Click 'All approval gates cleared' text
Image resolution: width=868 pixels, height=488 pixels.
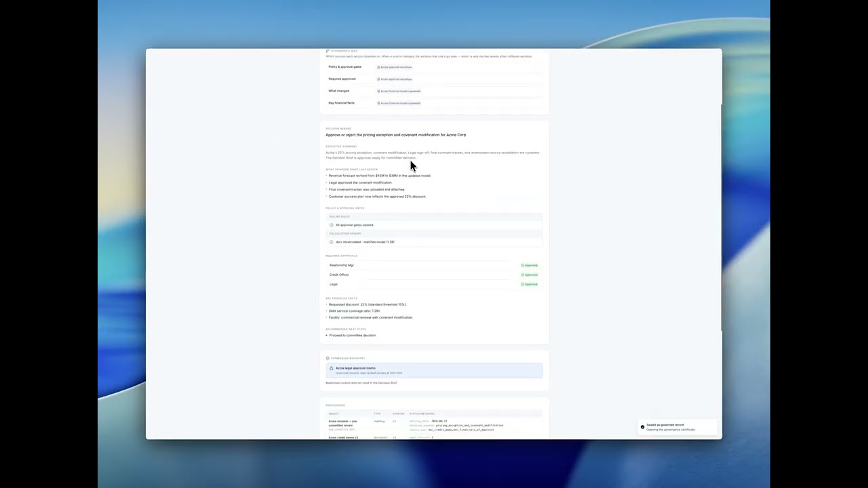355,225
